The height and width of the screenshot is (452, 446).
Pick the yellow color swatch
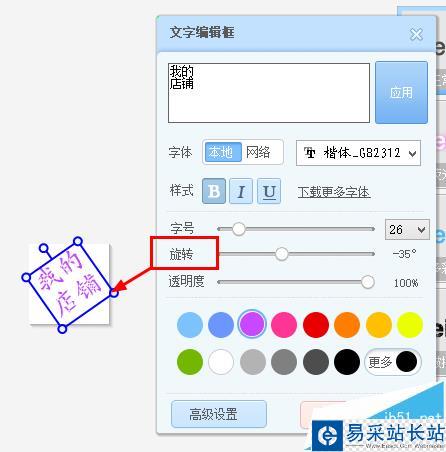tap(410, 325)
